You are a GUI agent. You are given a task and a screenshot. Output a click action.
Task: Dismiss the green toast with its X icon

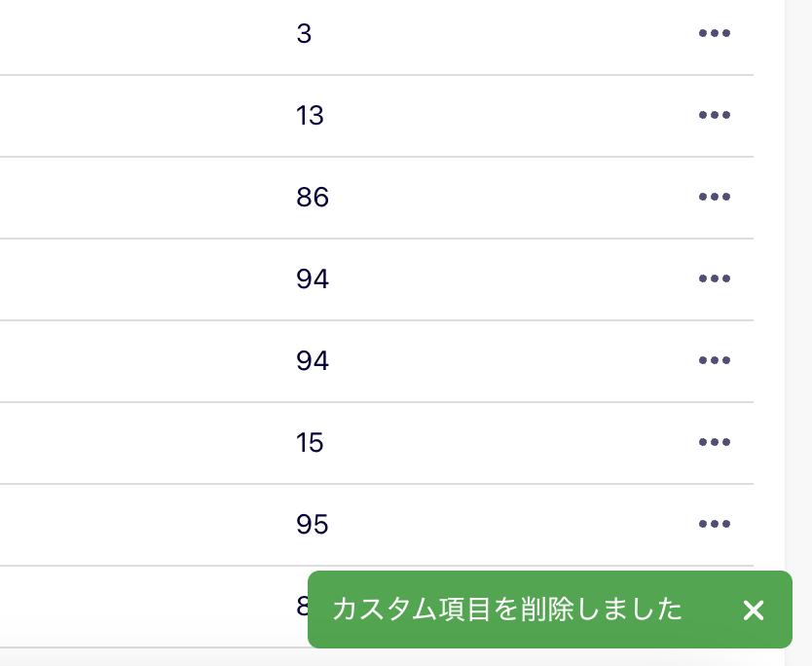coord(754,610)
